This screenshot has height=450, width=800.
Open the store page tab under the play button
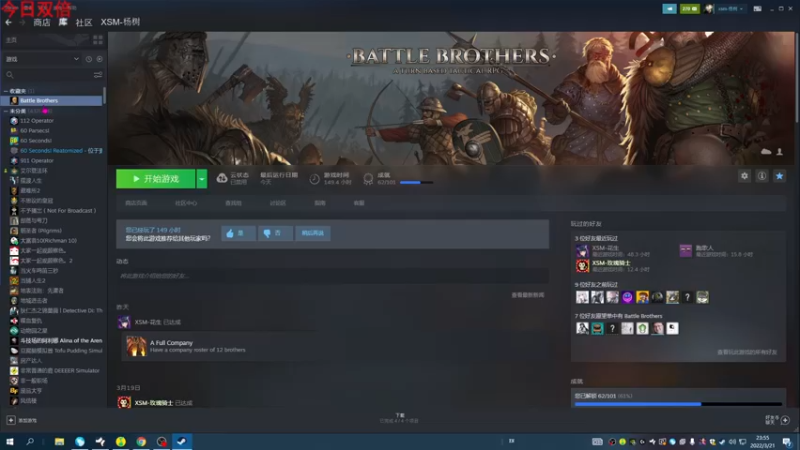click(x=136, y=203)
